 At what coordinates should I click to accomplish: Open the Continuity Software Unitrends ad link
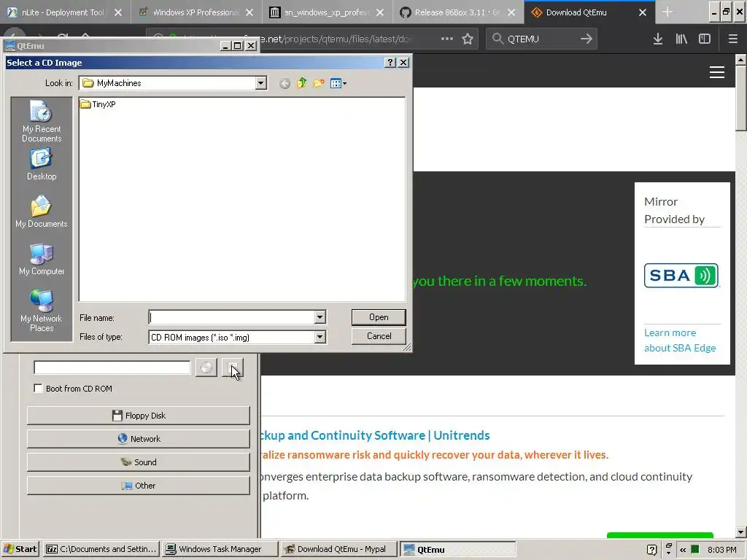[376, 435]
